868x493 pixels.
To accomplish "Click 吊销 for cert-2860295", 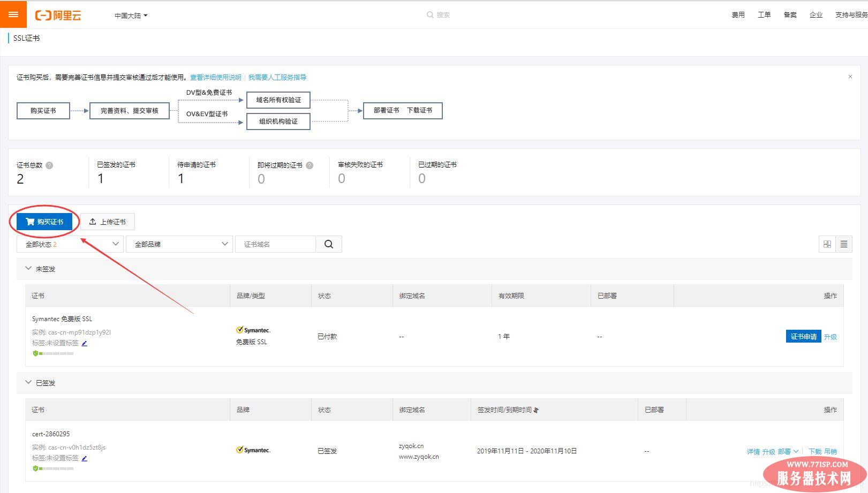I will coord(831,452).
